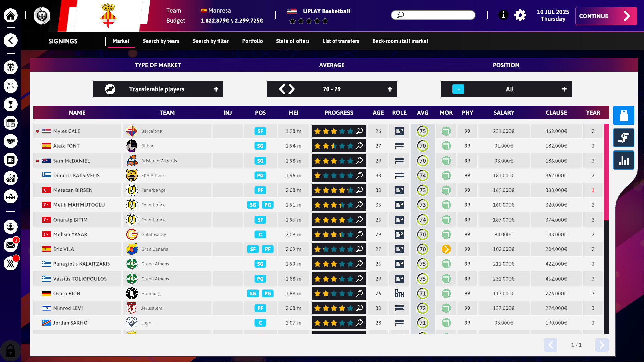The image size is (644, 362).
Task: Open the tactics playbook icon in sidebar
Action: [11, 86]
